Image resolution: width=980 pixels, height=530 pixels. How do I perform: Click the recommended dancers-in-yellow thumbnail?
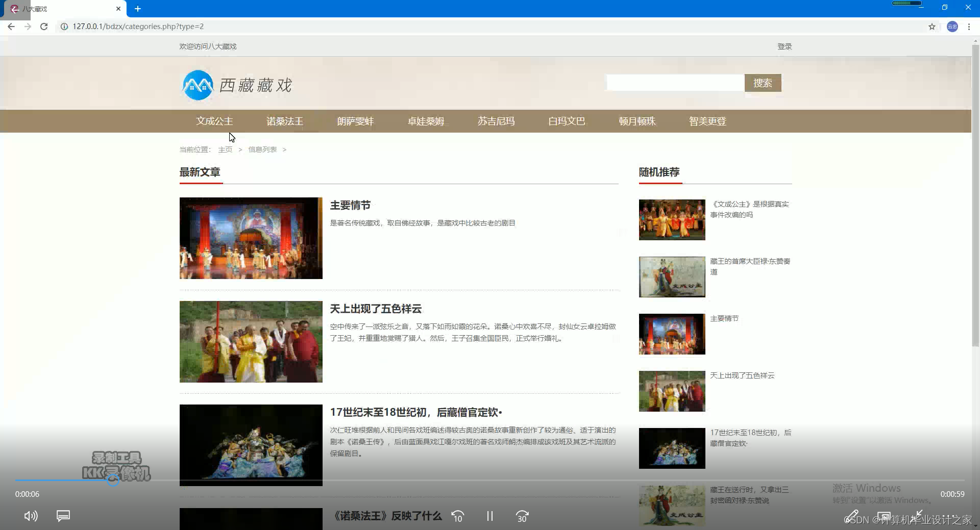[x=672, y=220]
